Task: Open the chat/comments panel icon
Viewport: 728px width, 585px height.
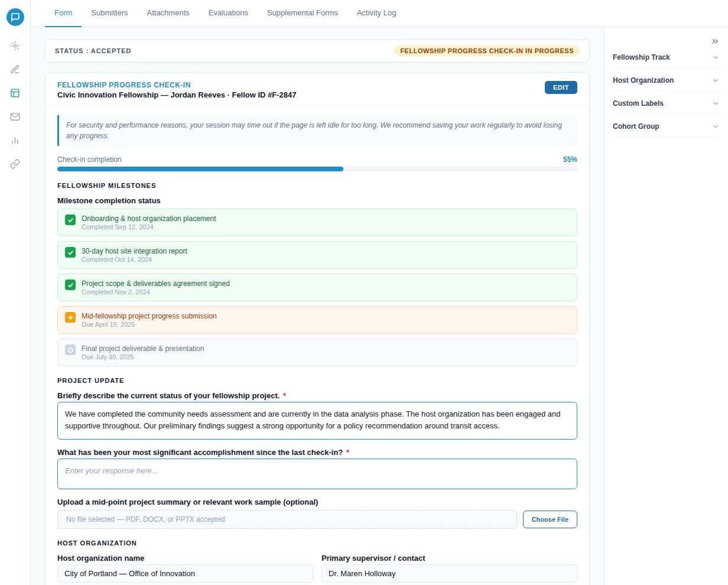Action: click(x=15, y=17)
